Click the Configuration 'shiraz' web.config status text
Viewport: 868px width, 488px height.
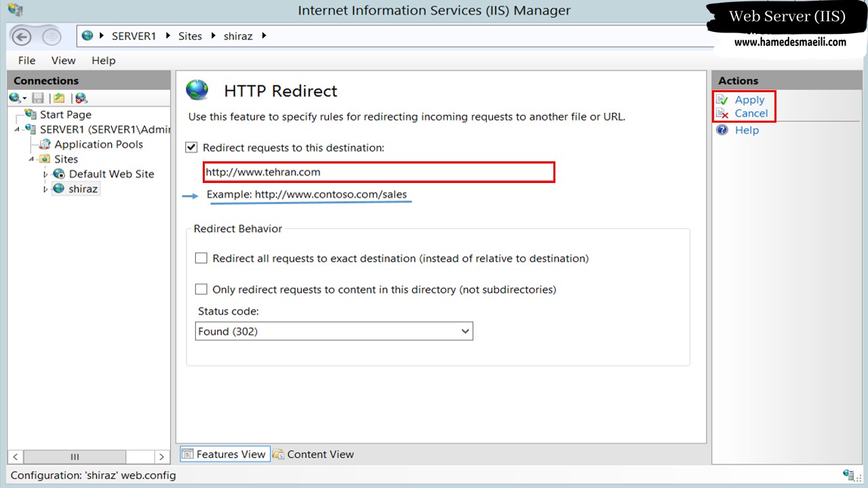tap(93, 475)
